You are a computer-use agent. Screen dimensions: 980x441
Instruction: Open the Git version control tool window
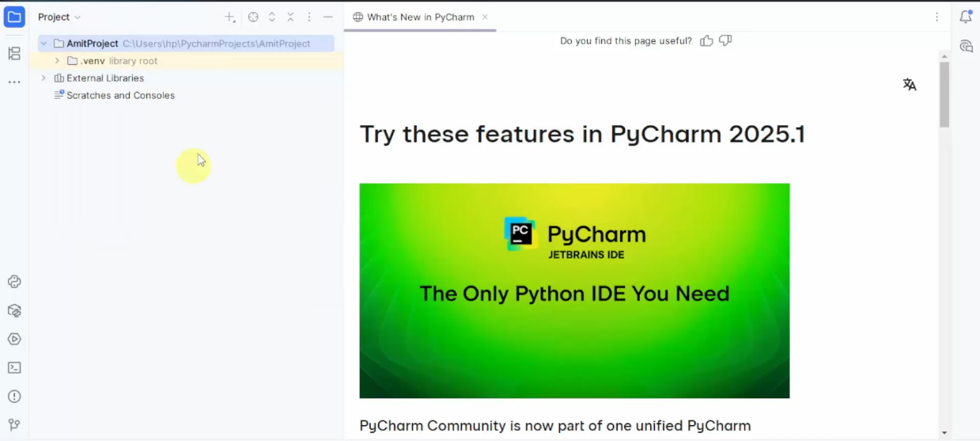[x=14, y=424]
